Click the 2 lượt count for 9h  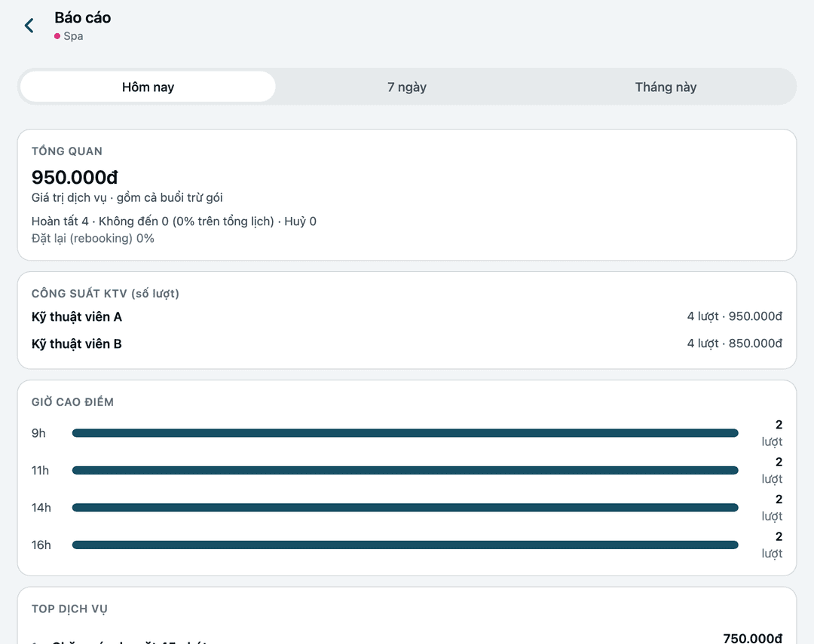(772, 433)
